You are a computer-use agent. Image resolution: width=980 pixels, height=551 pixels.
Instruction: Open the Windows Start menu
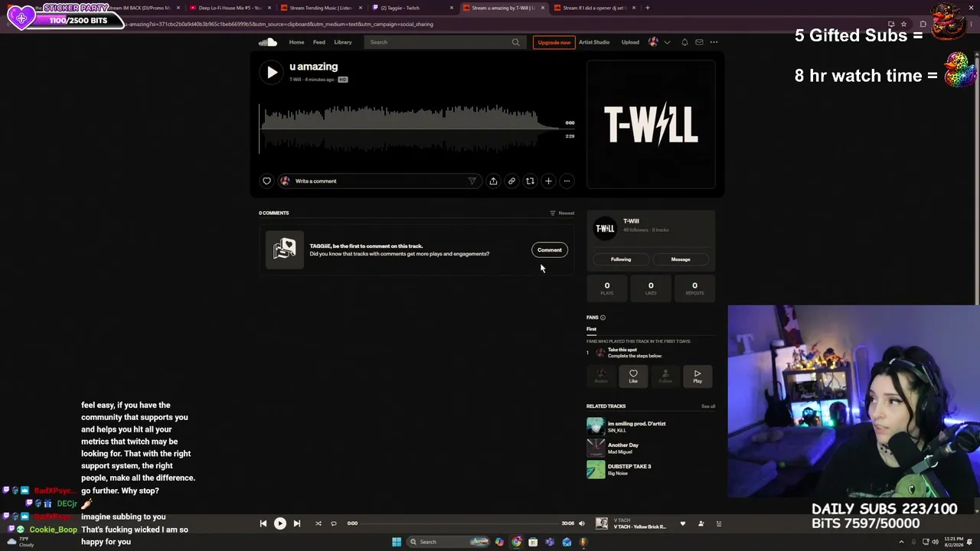point(397,542)
